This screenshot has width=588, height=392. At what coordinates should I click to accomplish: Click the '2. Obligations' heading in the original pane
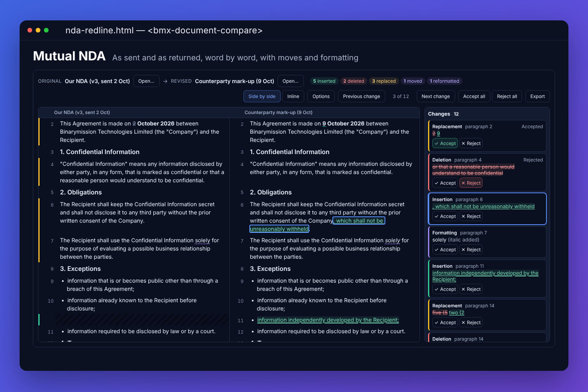click(x=81, y=192)
